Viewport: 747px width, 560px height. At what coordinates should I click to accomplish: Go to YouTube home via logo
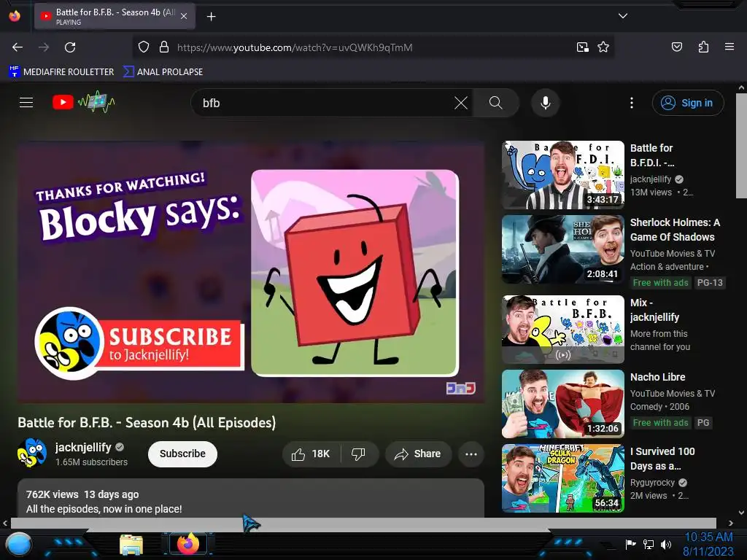click(x=84, y=102)
